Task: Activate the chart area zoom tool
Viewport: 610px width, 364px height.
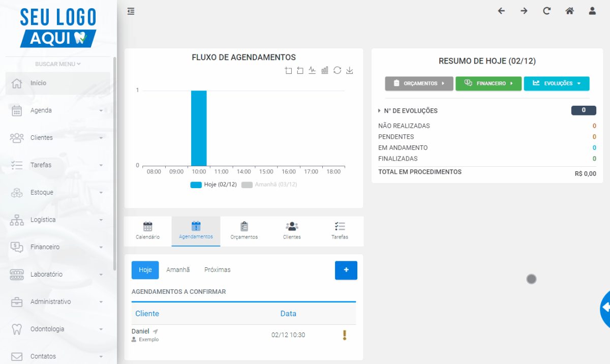Action: coord(288,71)
